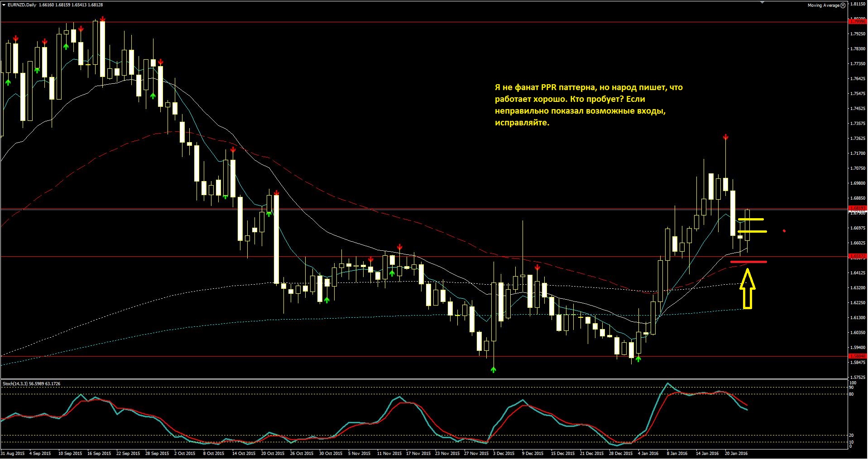Click the Moving Average expert label
868x459 pixels.
[823, 5]
